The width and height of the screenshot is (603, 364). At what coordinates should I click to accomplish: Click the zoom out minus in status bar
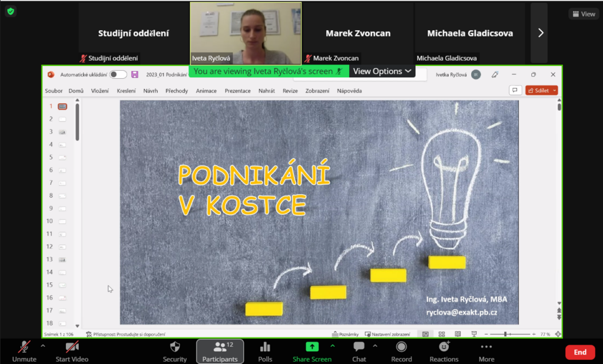point(486,335)
